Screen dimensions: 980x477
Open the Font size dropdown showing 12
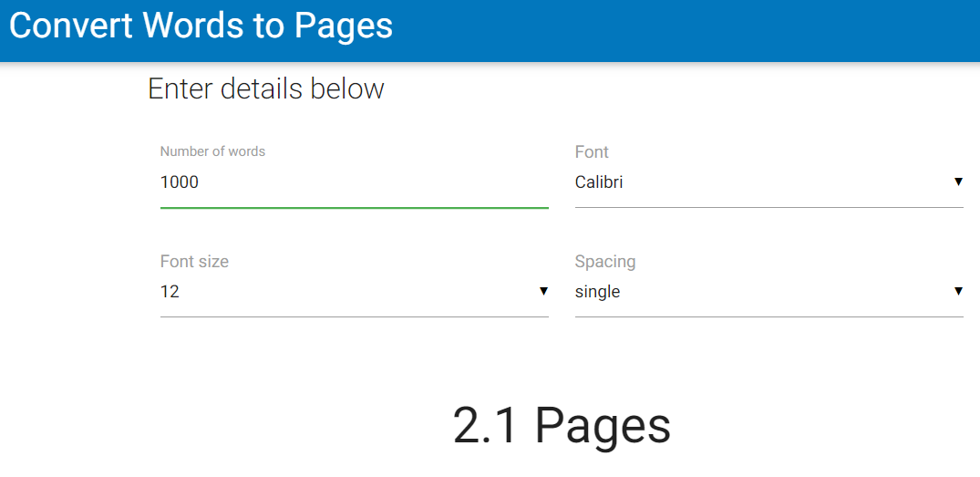pos(355,291)
